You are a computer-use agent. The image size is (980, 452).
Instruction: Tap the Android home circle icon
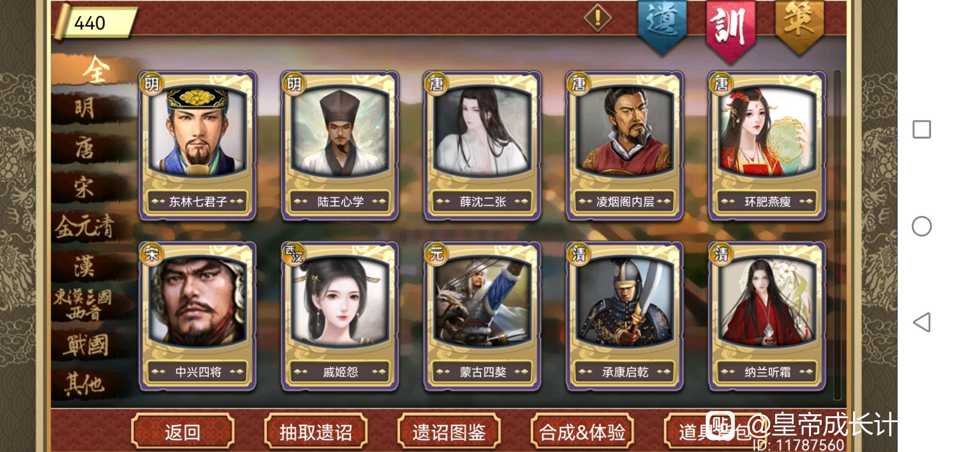point(921,226)
